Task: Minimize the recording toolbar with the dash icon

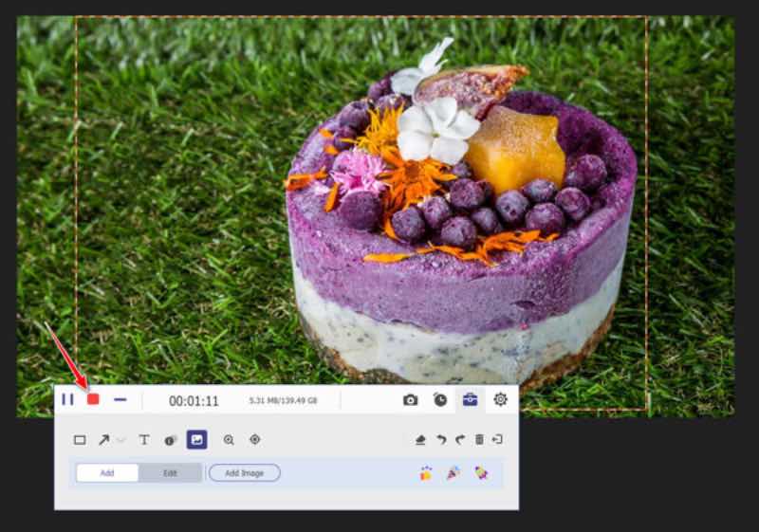Action: (120, 399)
